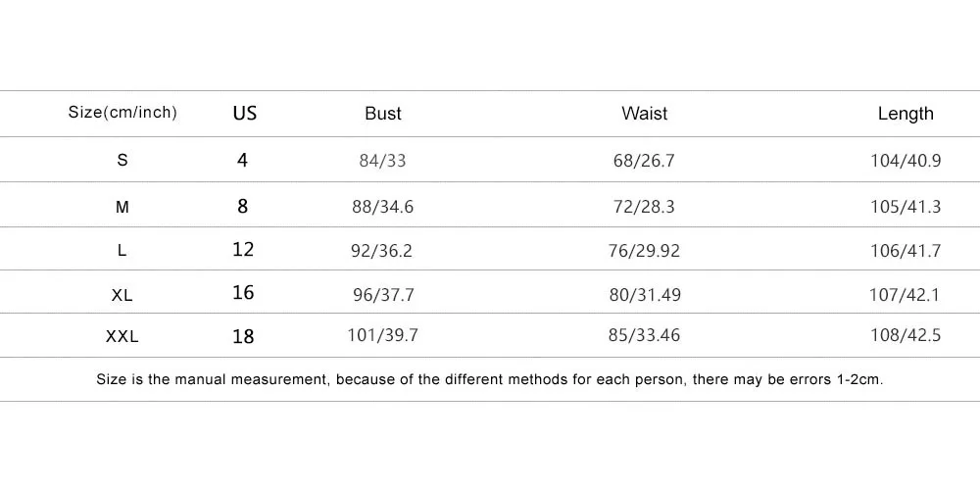Click length value 105/41.3
The height and width of the screenshot is (490, 980).
(906, 207)
